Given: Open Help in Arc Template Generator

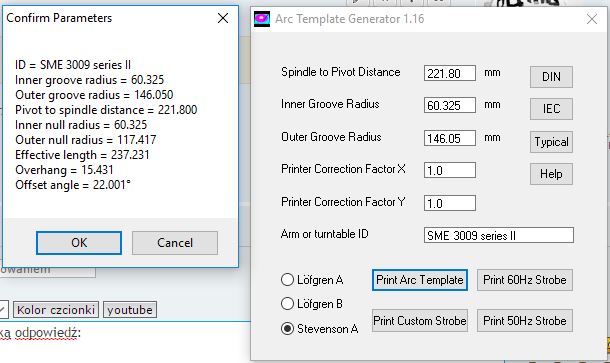Looking at the screenshot, I should coord(551,174).
